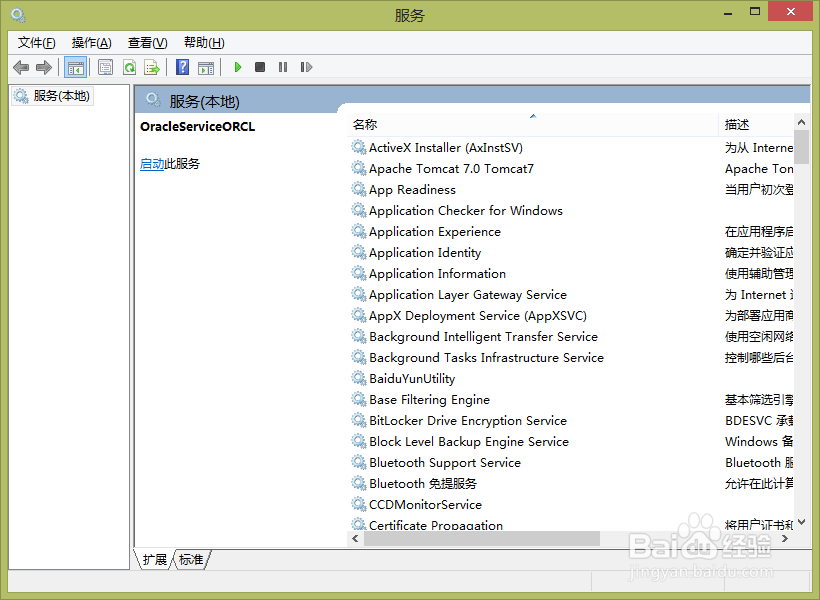This screenshot has height=600, width=820.
Task: Sort services by the 名称 column header
Action: (365, 123)
